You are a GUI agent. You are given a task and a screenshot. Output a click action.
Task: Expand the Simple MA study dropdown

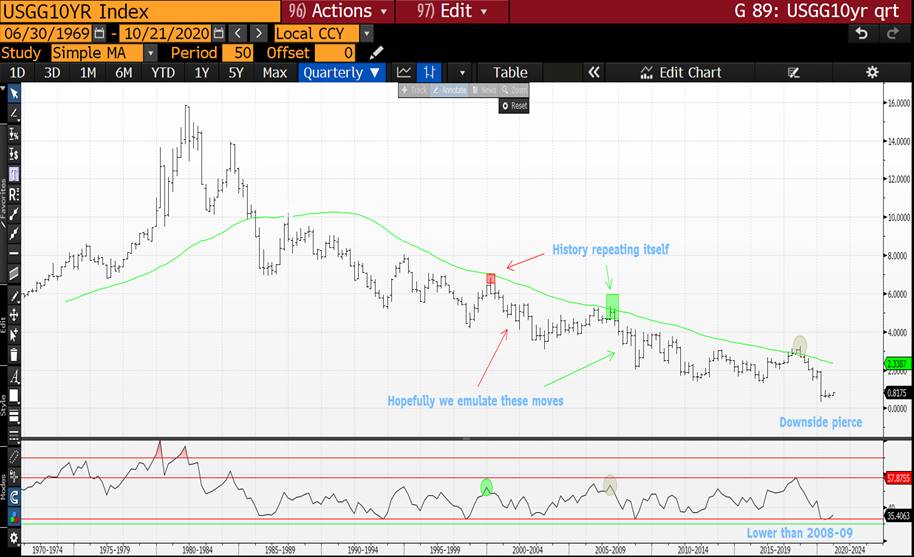150,52
